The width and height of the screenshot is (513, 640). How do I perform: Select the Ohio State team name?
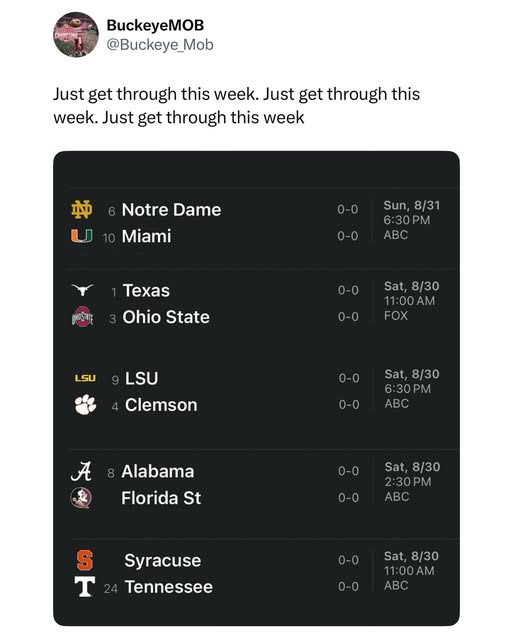point(166,317)
